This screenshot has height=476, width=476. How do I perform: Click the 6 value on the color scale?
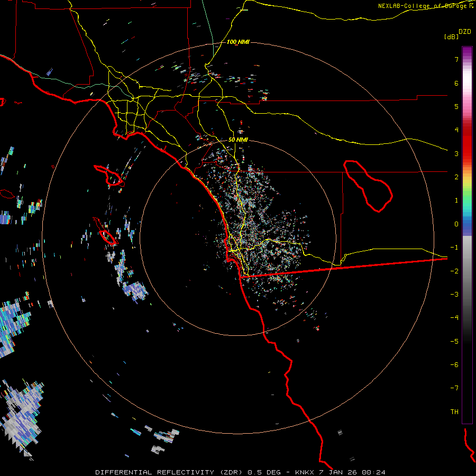pyautogui.click(x=456, y=83)
